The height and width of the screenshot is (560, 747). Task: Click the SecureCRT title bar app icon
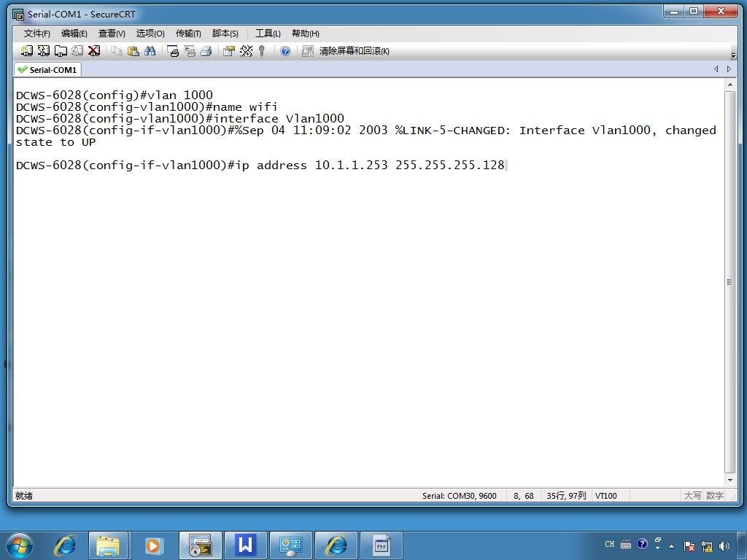coord(18,15)
